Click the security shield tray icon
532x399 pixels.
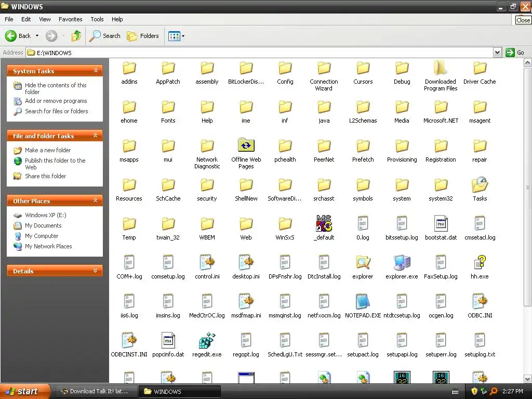[474, 391]
